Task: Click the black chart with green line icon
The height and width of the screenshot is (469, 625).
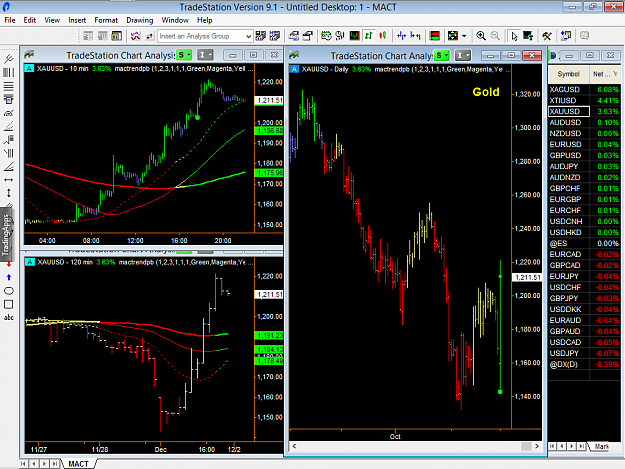Action: (354, 36)
